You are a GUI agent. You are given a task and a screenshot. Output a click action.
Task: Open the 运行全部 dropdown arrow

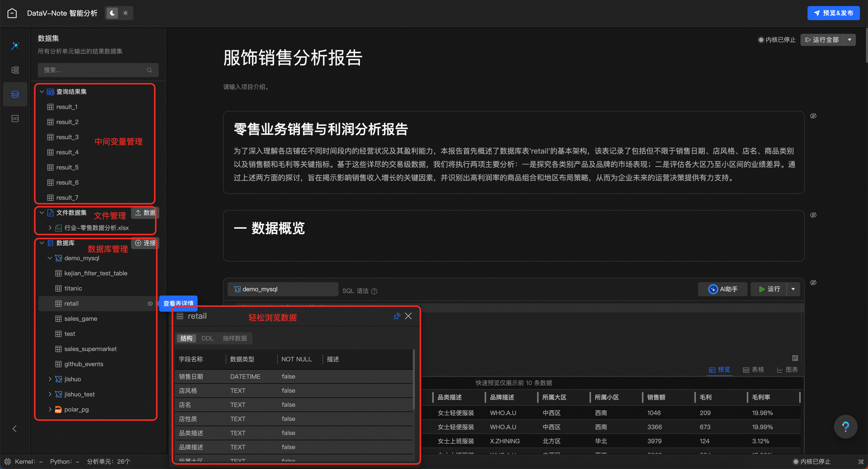pyautogui.click(x=849, y=39)
